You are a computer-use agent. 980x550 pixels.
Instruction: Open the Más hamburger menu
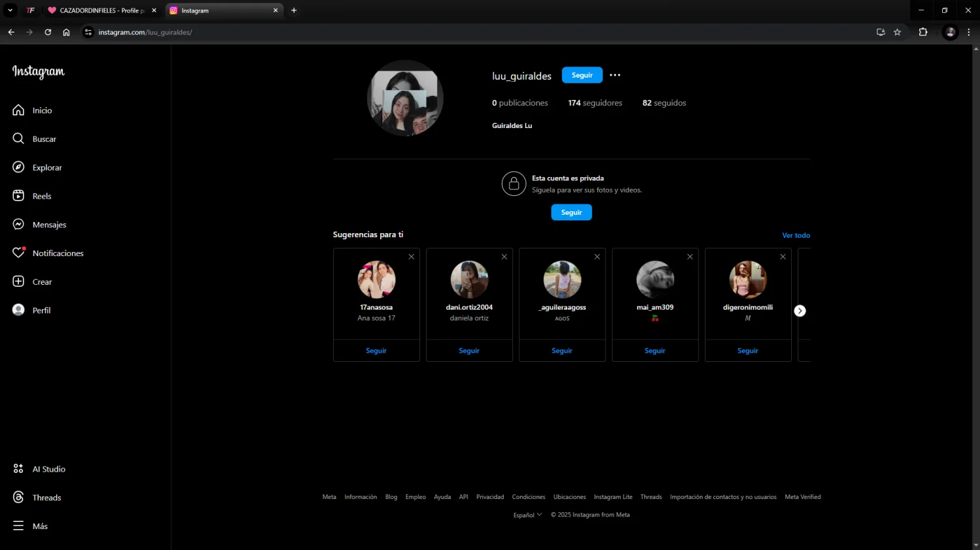[18, 526]
